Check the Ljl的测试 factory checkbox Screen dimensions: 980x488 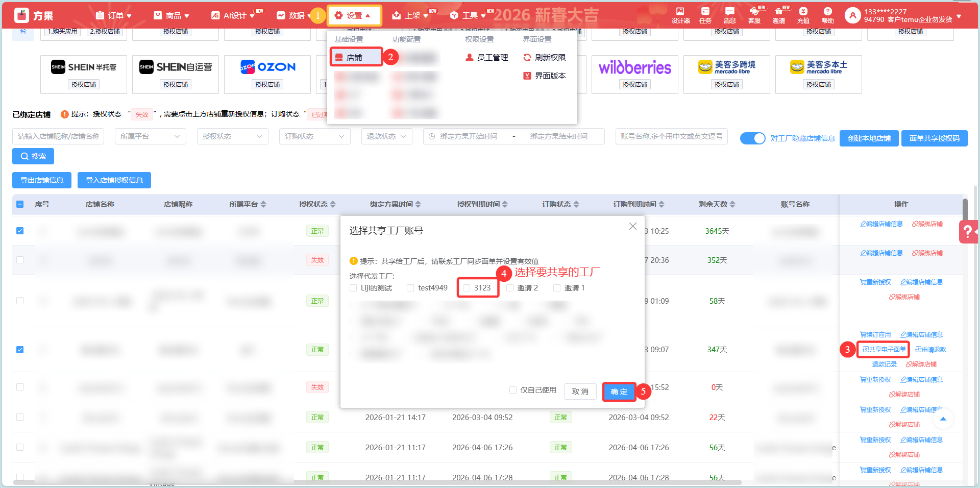click(353, 288)
